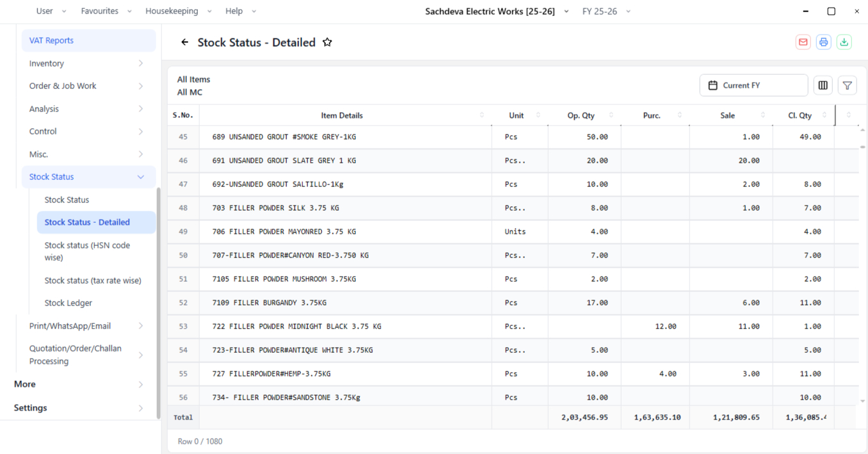868x454 pixels.
Task: Open Stock Ledger report link
Action: [x=68, y=303]
